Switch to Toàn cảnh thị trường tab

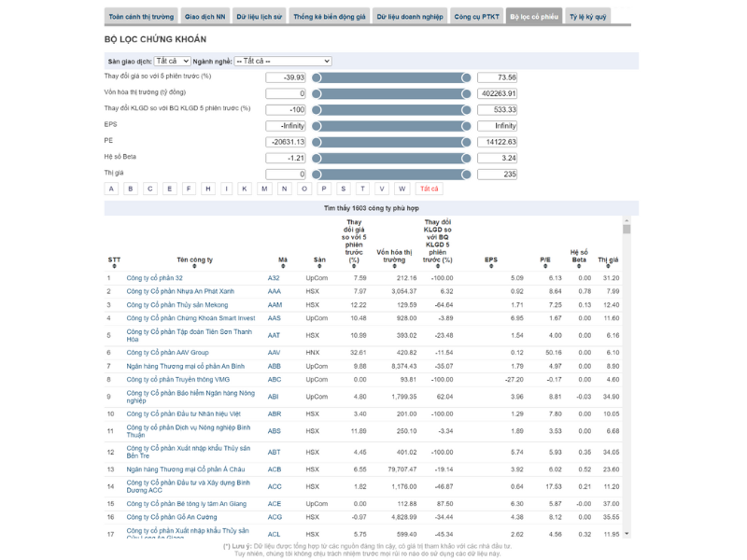[141, 17]
